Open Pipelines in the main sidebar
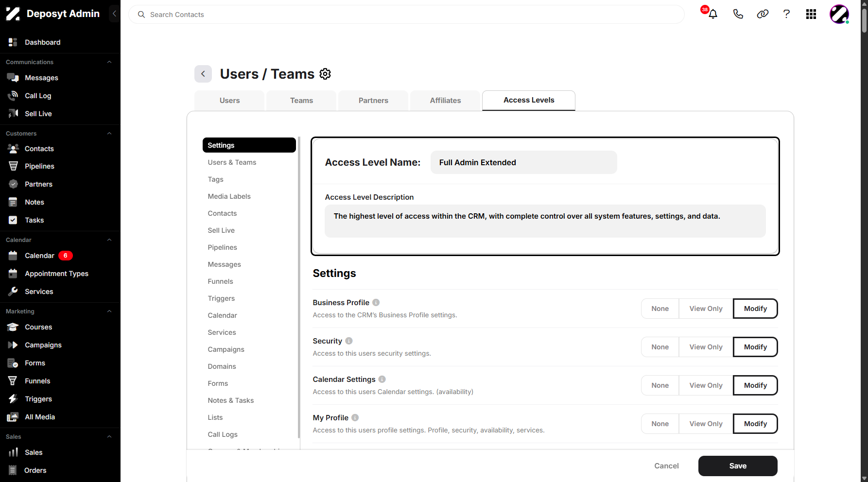This screenshot has width=868, height=482. click(39, 166)
